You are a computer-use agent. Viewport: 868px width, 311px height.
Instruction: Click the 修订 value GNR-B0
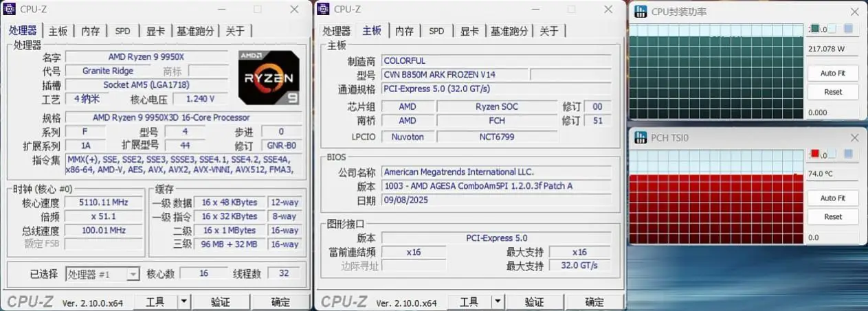[282, 146]
